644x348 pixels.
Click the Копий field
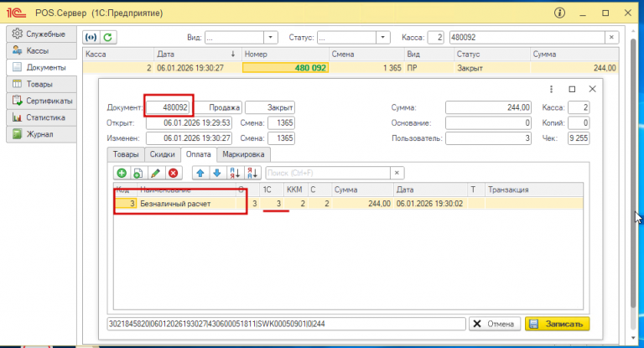[x=579, y=122]
